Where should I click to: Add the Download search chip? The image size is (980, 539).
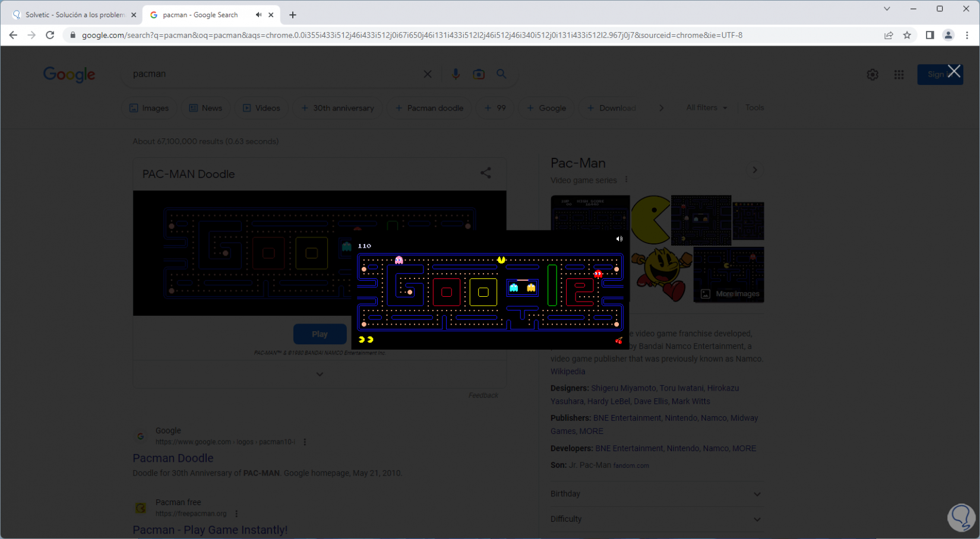[611, 108]
